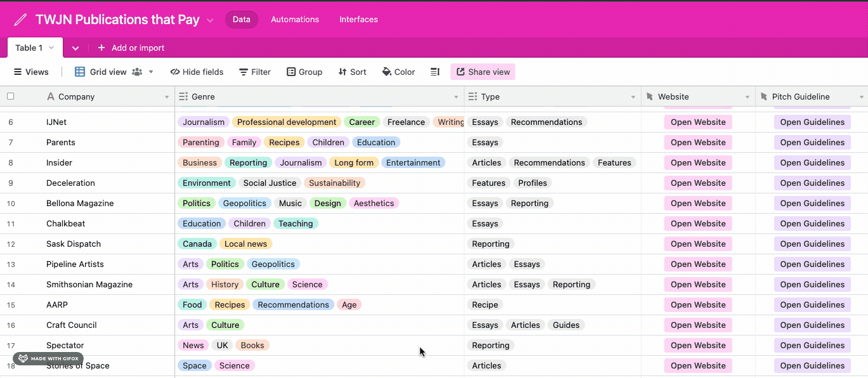Click the Professional development genre tag

287,122
